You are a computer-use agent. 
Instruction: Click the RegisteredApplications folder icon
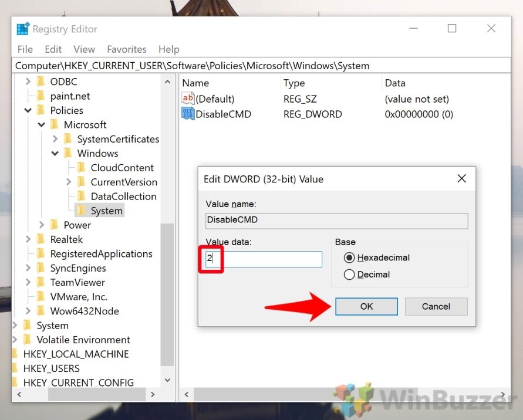point(41,253)
